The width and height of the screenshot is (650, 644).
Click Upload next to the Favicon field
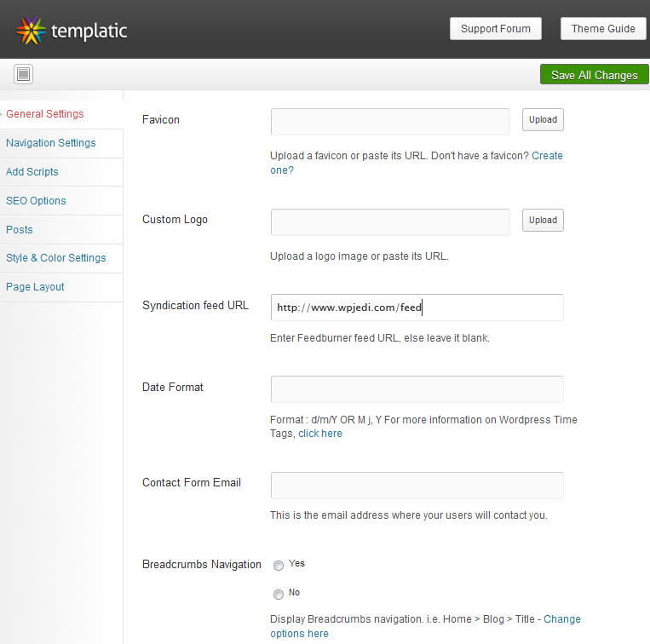coord(543,120)
